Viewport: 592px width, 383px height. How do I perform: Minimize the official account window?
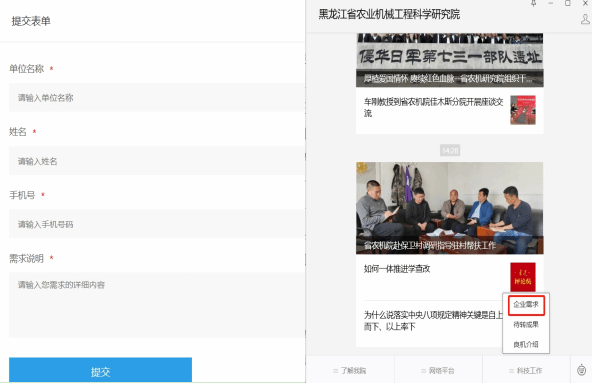[x=550, y=3]
